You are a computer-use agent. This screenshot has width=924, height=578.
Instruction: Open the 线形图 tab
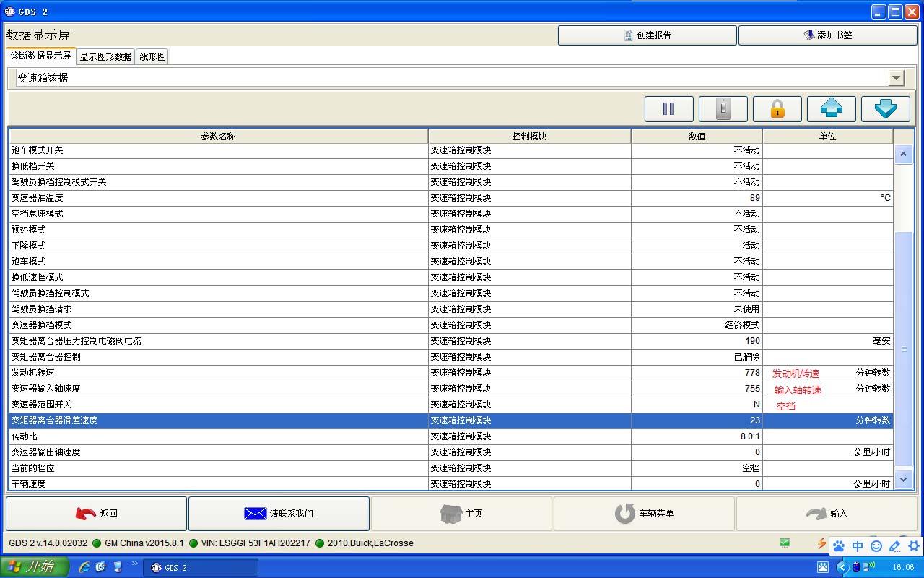click(x=152, y=56)
